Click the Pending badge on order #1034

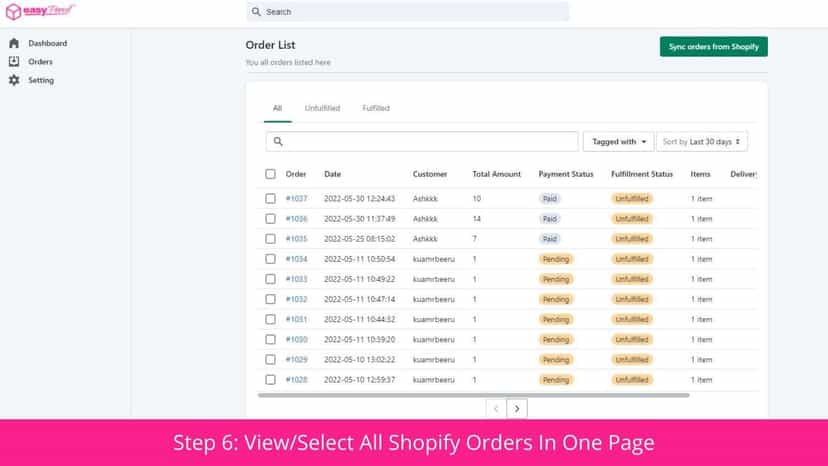[556, 259]
